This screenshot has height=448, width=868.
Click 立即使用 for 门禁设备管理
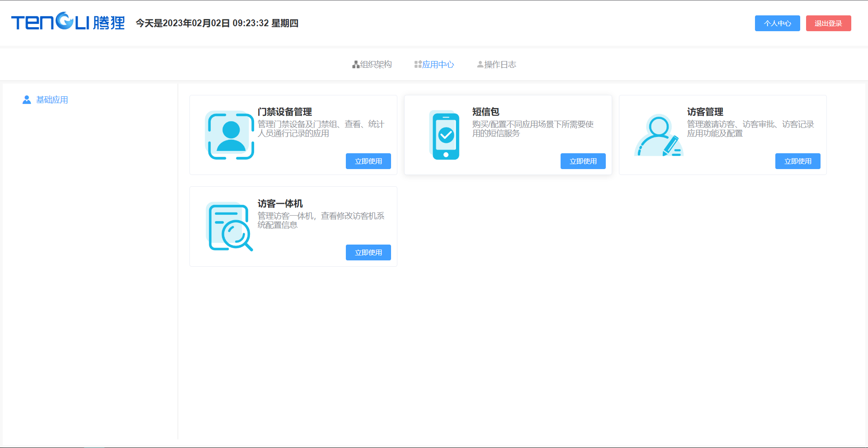(x=368, y=161)
